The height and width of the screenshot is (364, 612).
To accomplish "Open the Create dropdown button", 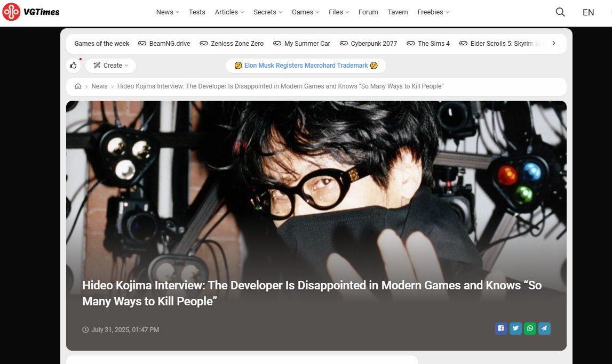I will [111, 66].
